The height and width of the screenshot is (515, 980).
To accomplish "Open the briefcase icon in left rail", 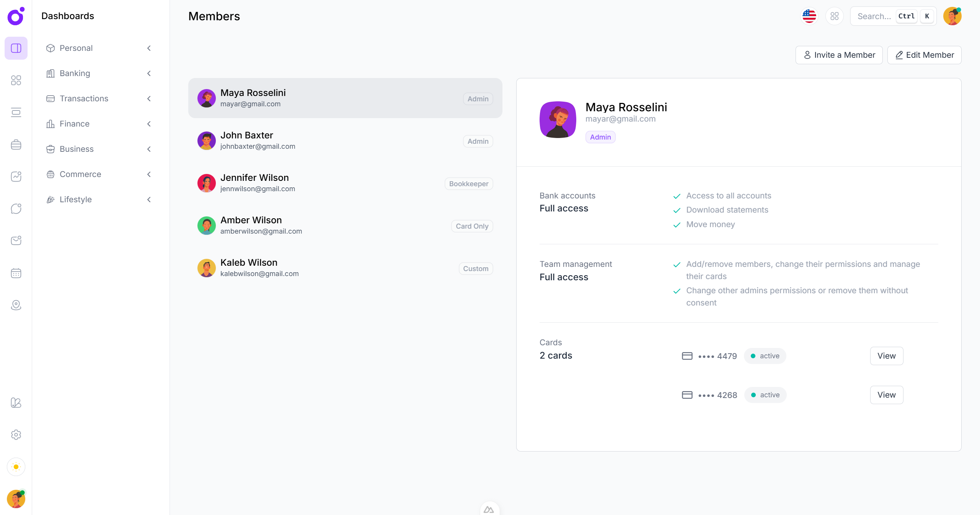I will [16, 145].
